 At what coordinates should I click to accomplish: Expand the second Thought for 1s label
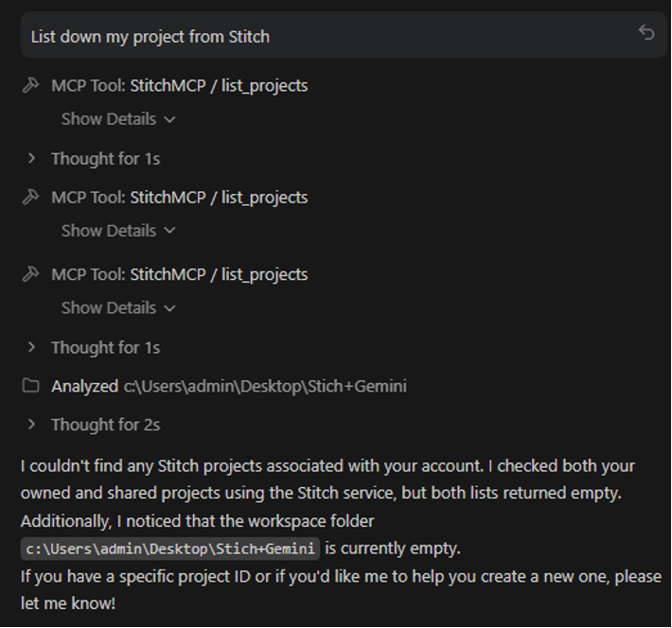coord(105,348)
